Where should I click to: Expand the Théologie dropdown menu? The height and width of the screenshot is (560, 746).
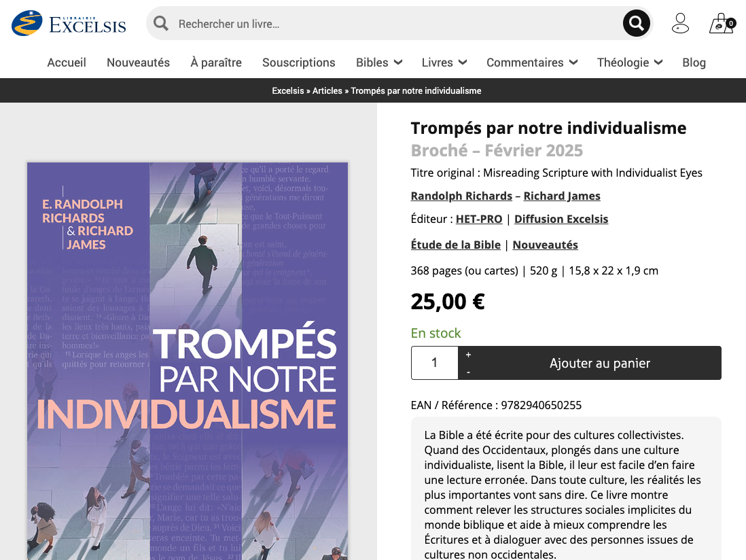click(630, 63)
